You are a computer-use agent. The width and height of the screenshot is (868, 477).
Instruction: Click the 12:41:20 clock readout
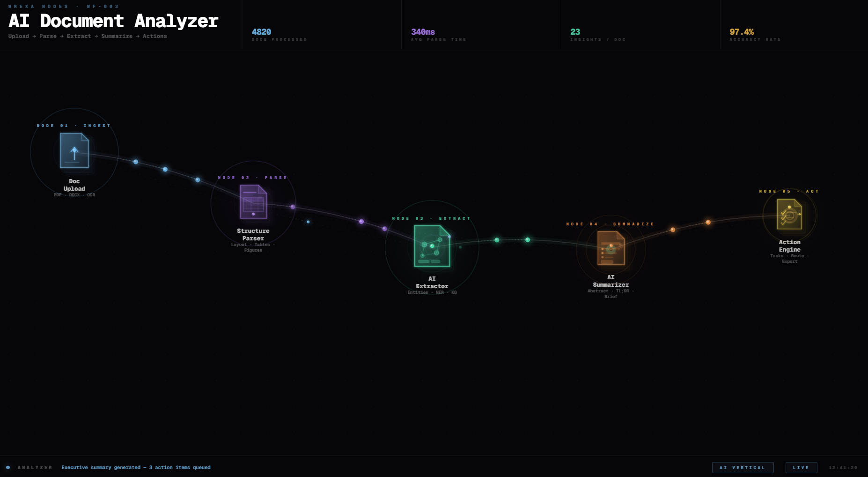point(843,467)
